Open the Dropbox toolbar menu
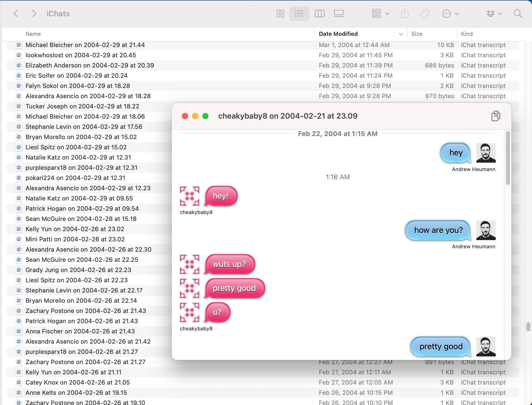 coord(494,14)
